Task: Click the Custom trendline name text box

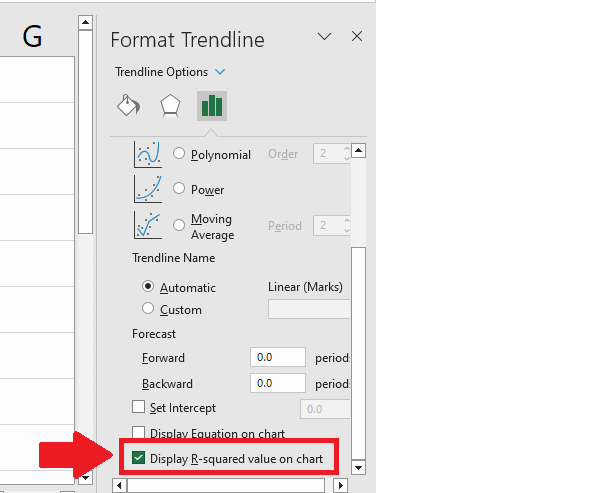Action: click(309, 309)
